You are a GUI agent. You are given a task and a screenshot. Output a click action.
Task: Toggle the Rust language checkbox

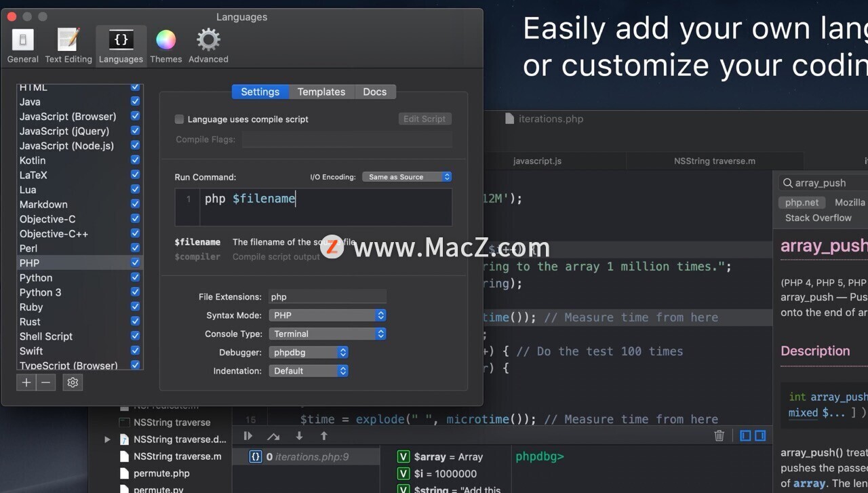(135, 321)
